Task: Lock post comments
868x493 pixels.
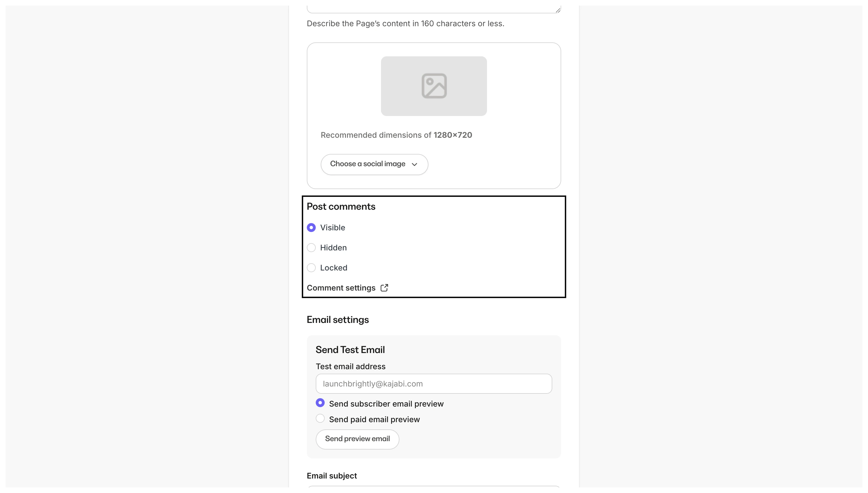Action: click(x=311, y=267)
